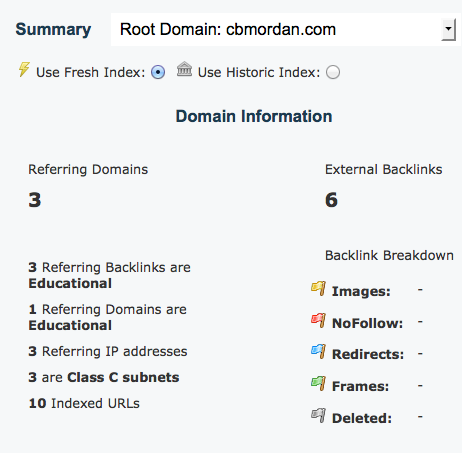Click the yellow Images flag icon
The image size is (462, 453).
319,289
